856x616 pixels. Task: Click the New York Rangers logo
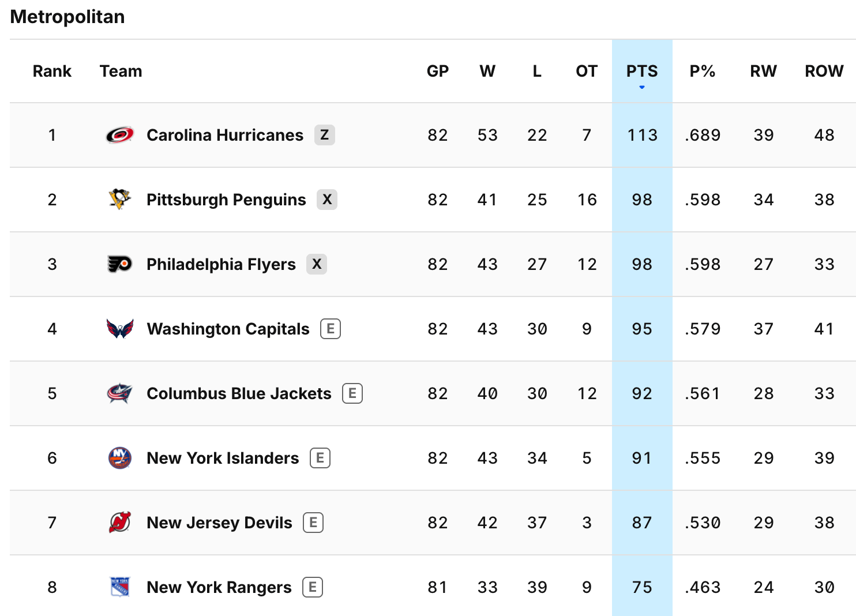[x=120, y=587]
